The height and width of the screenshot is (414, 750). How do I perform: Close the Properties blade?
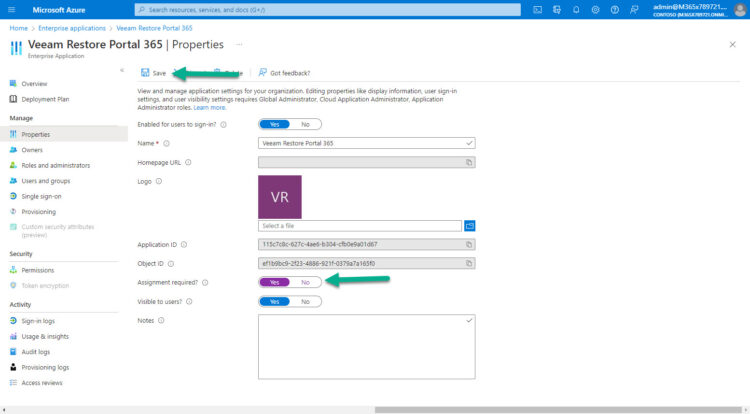[732, 44]
